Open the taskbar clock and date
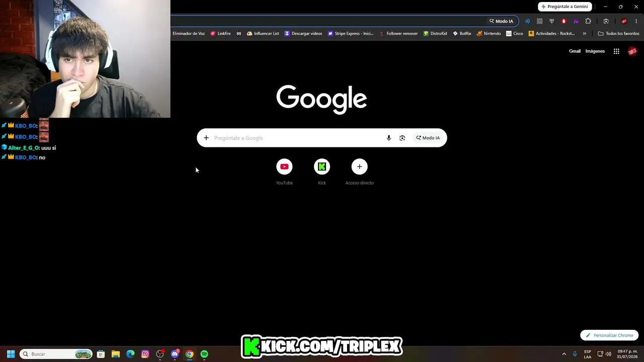Screen dimensions: 644x362 tap(627, 354)
